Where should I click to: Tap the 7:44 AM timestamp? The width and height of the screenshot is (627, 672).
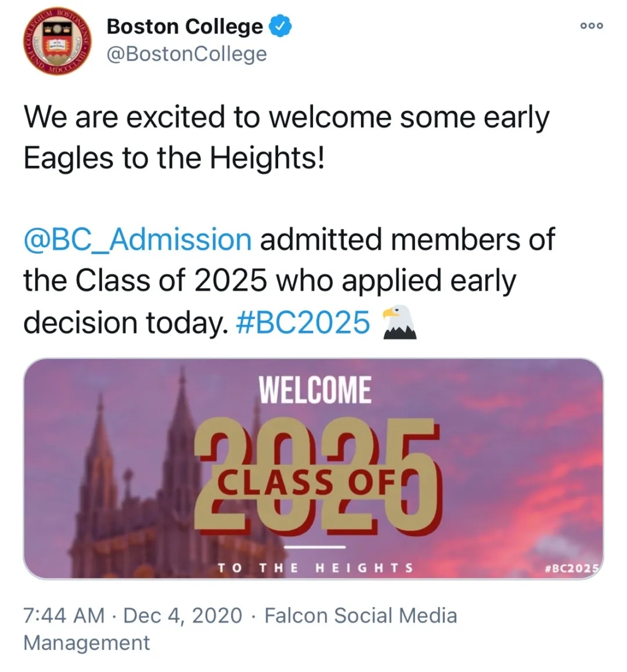pos(64,615)
